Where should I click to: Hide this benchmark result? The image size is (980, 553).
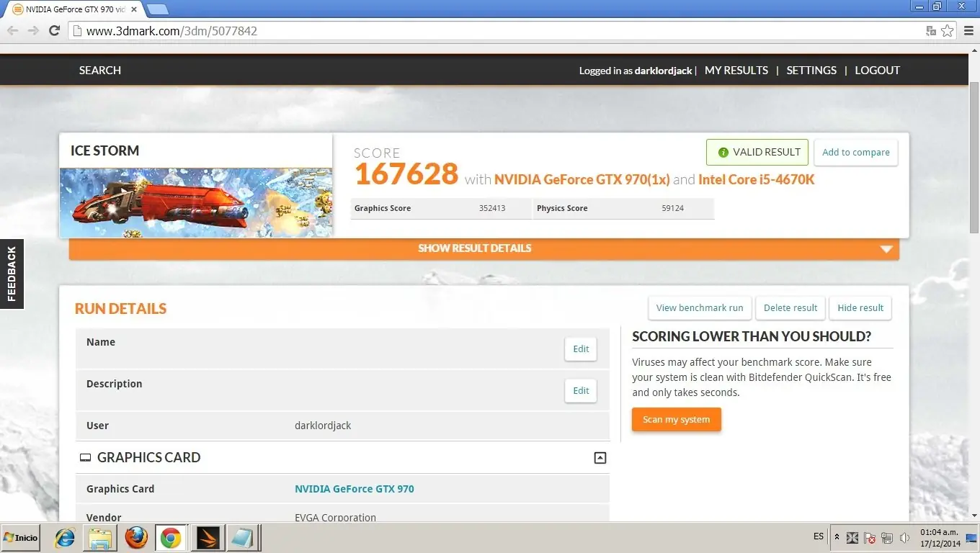pos(860,308)
